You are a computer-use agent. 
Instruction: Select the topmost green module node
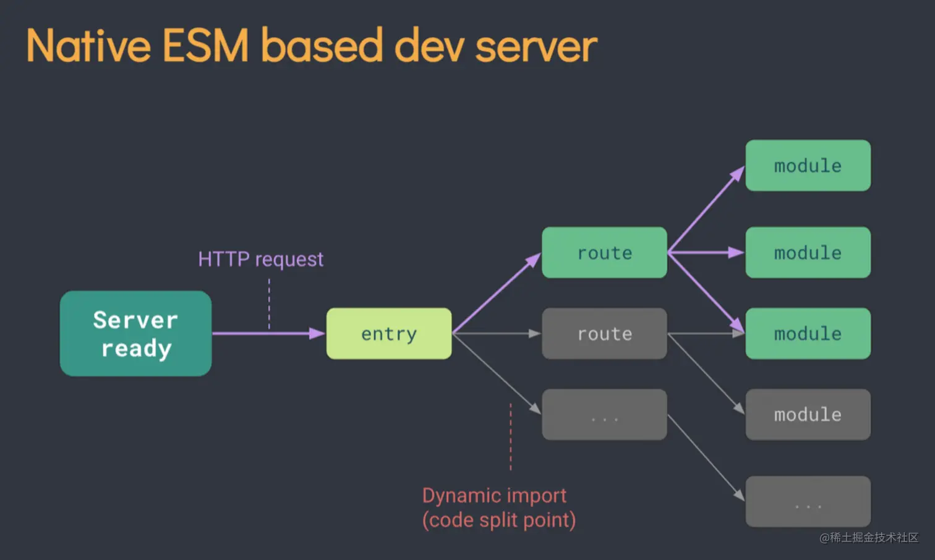pos(808,166)
